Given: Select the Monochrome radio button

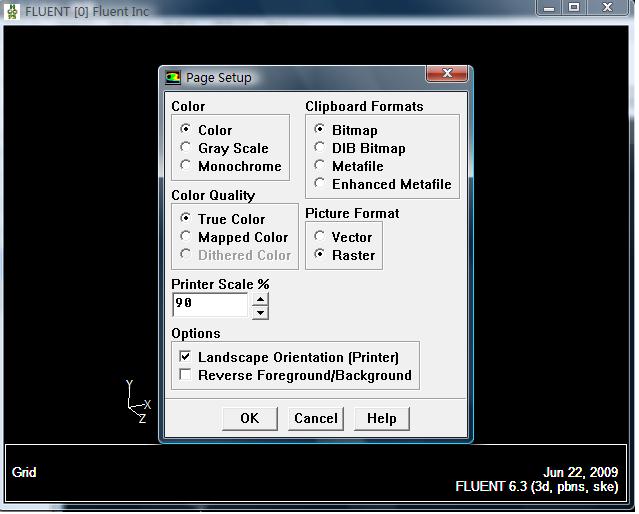Looking at the screenshot, I should click(x=186, y=166).
